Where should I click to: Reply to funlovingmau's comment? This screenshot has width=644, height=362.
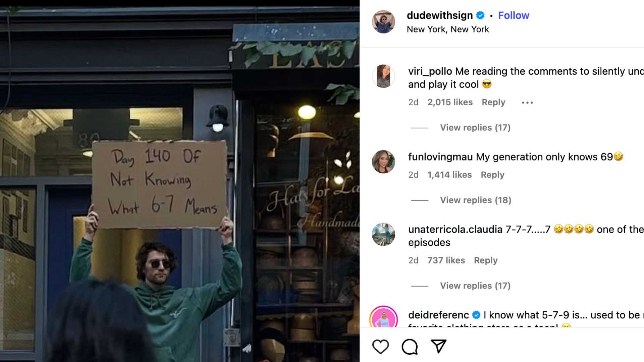point(492,175)
